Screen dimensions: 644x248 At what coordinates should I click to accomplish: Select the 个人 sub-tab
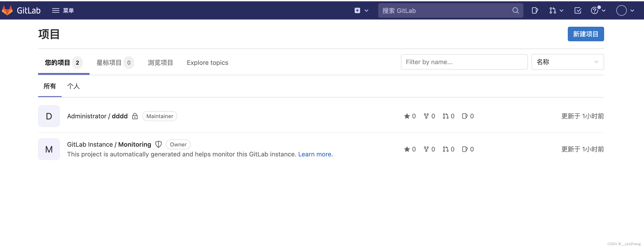73,86
